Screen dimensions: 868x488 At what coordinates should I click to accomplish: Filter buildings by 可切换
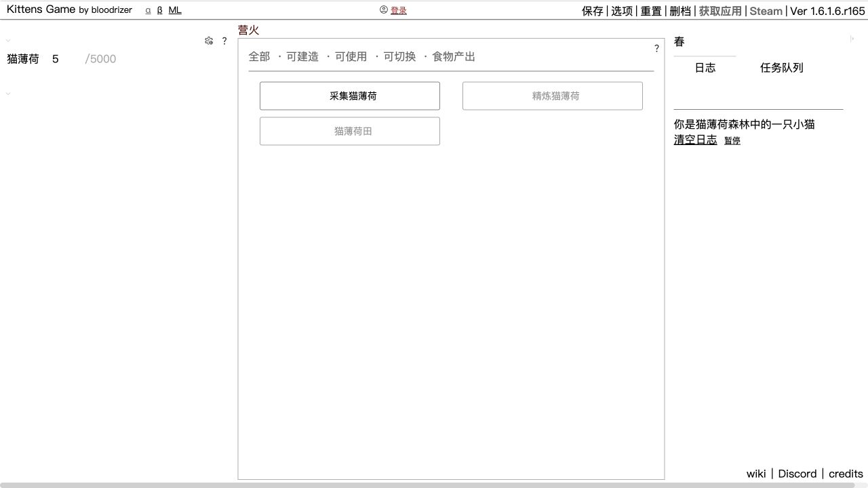[400, 56]
